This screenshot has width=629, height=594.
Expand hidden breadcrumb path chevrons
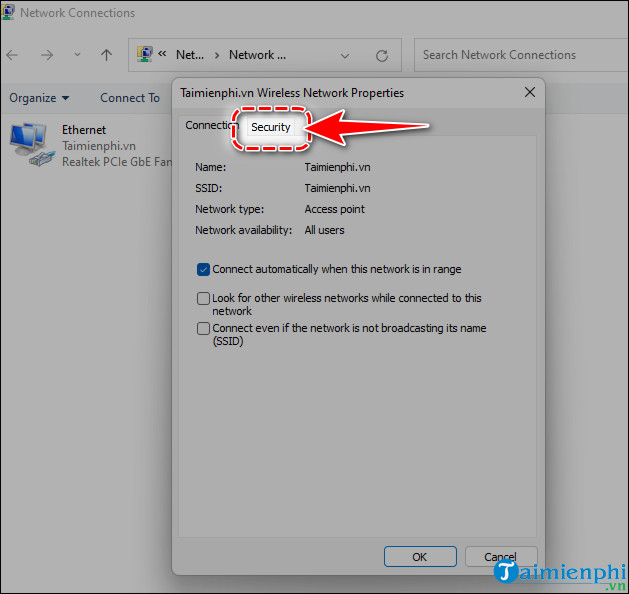(x=162, y=54)
